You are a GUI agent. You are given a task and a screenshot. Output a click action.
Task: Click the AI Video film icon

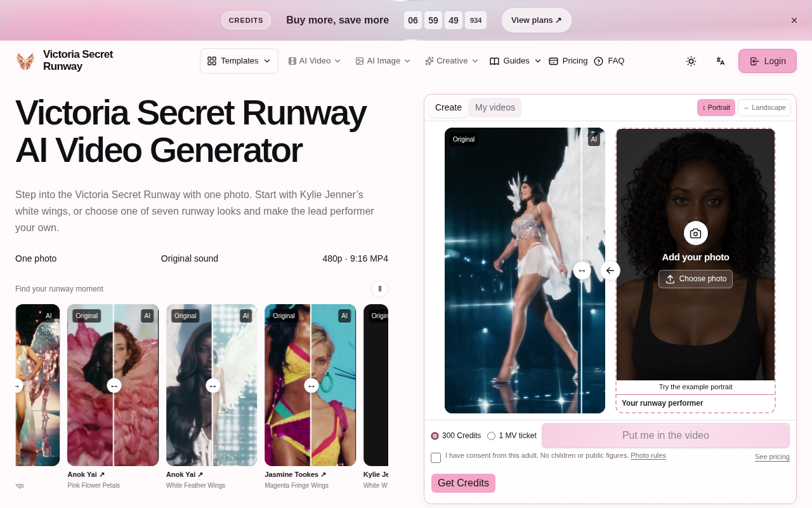292,61
